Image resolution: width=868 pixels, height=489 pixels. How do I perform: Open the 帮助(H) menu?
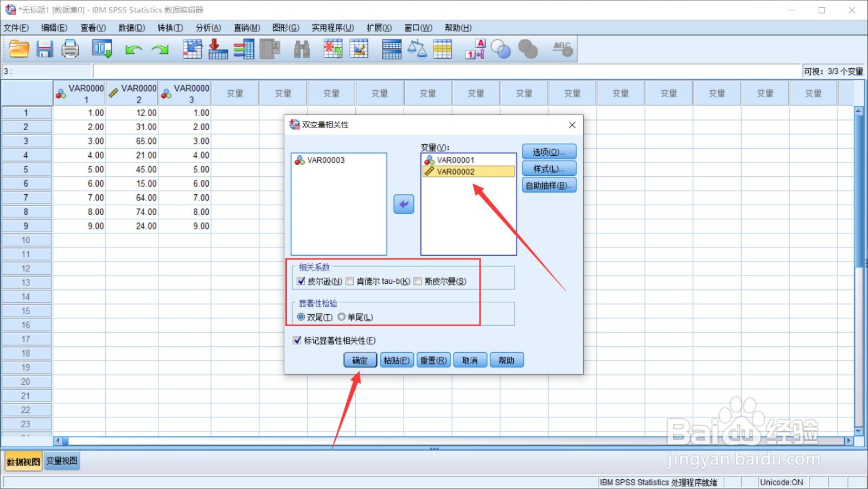(458, 28)
